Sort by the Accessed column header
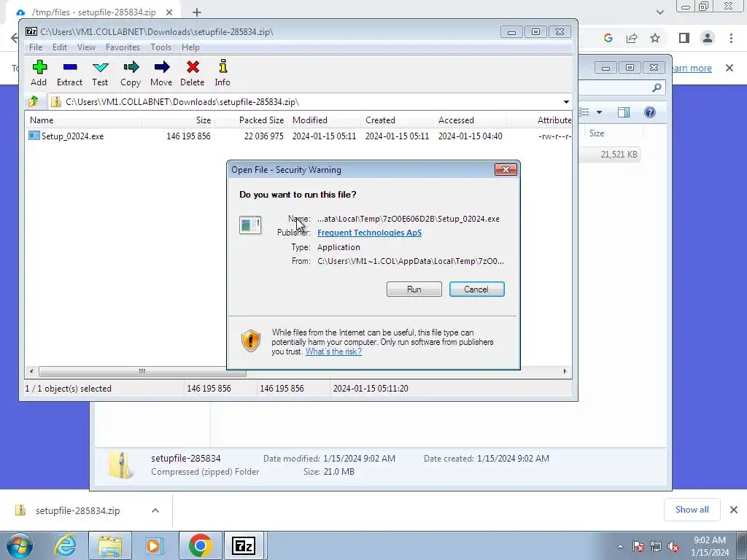This screenshot has width=747, height=560. coord(471,120)
